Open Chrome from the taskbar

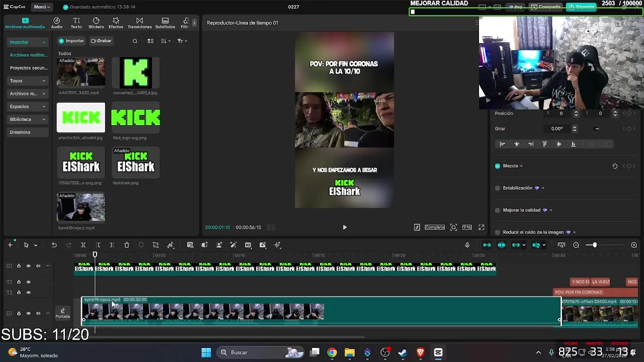point(332,352)
